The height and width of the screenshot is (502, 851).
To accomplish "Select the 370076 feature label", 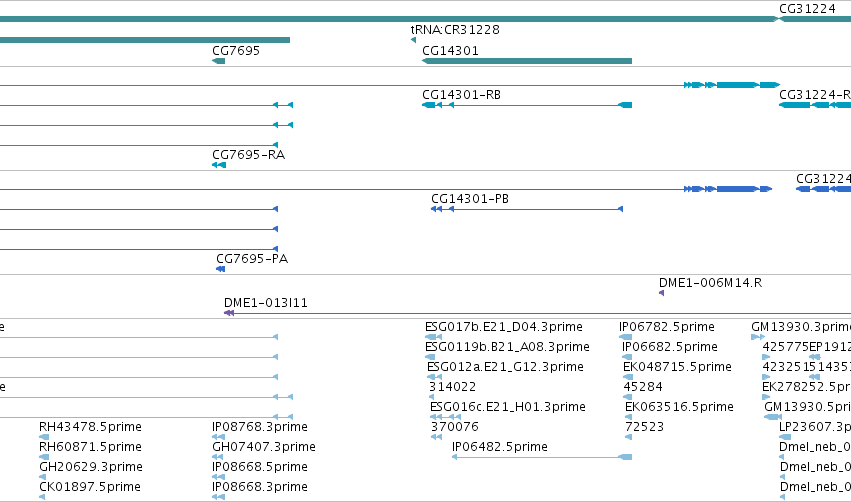I will tap(455, 427).
